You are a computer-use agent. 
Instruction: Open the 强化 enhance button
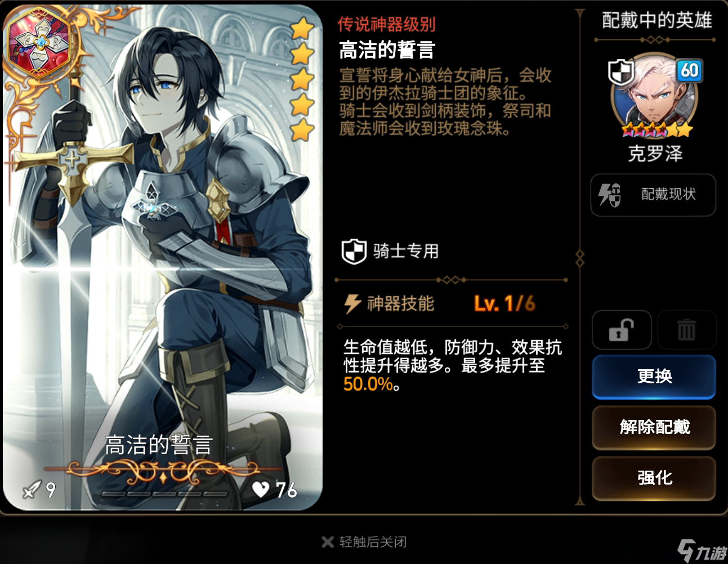pos(654,478)
